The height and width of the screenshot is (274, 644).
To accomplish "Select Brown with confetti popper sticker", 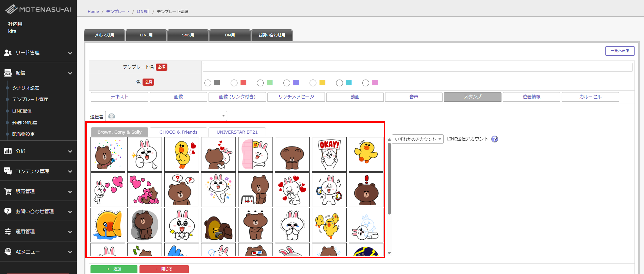I will [108, 154].
